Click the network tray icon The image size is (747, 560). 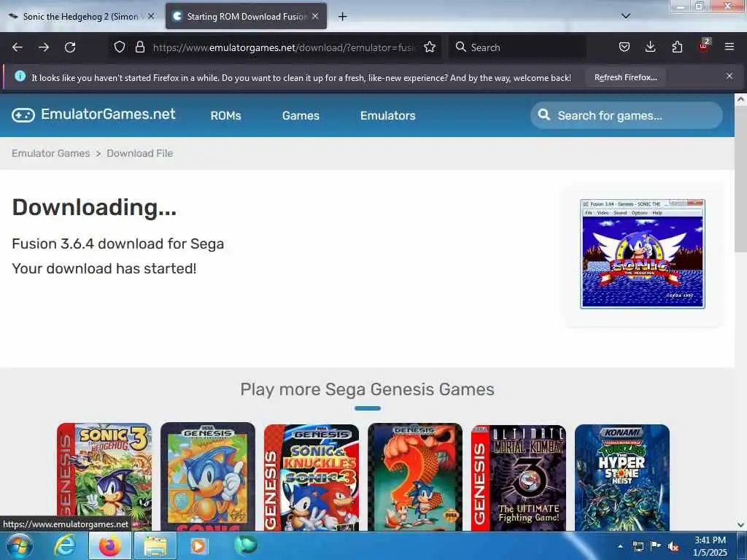[638, 547]
